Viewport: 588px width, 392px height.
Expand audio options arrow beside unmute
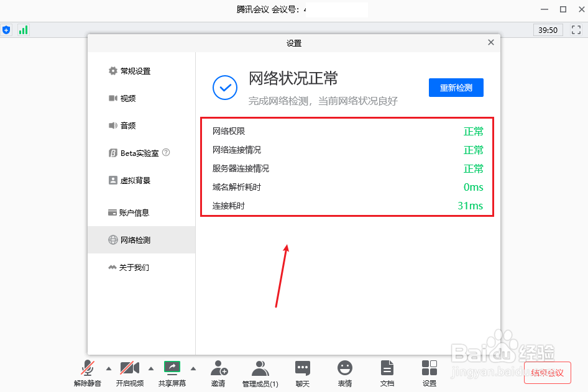click(109, 369)
